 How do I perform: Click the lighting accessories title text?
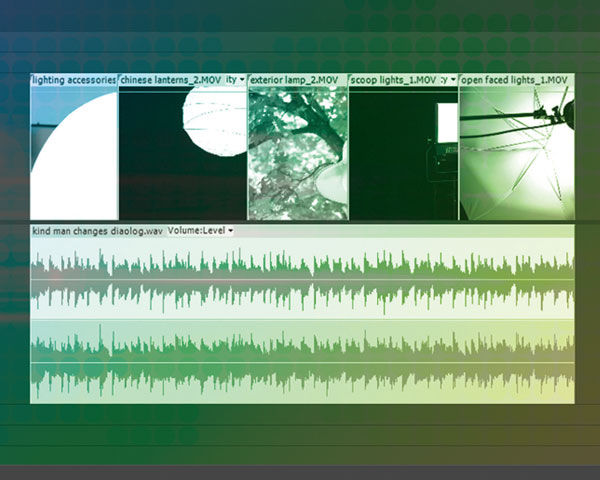pos(74,79)
